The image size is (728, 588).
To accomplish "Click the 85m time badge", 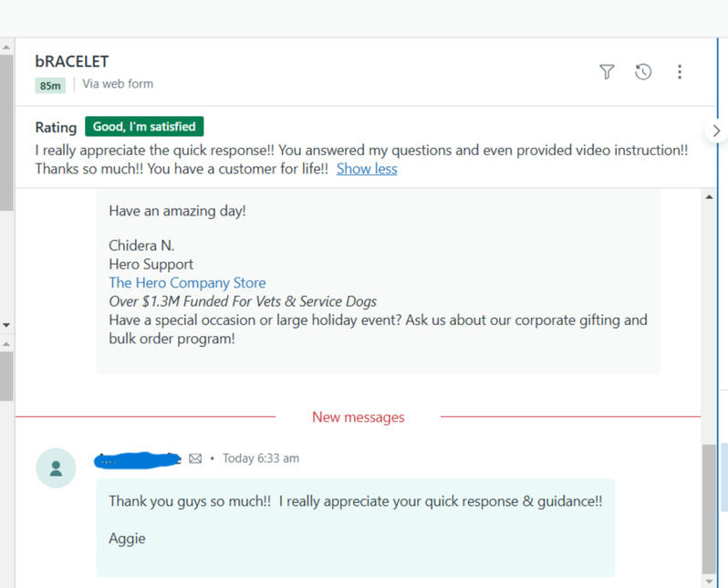I will [50, 86].
